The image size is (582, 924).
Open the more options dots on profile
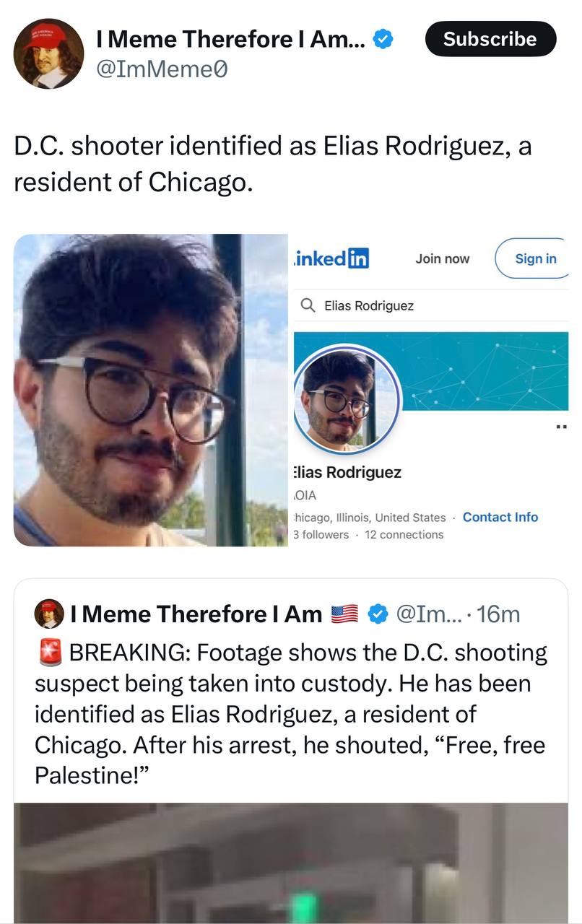561,427
